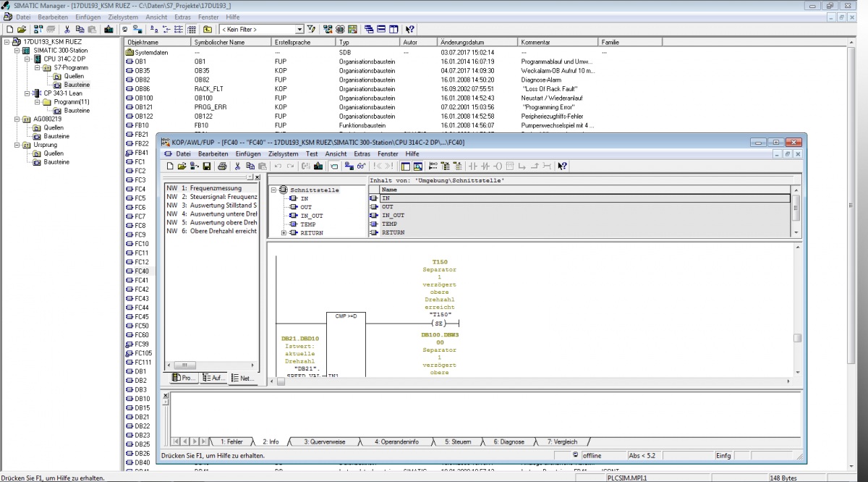Click Download icon in KOP/AWL/FUP toolbar
The height and width of the screenshot is (482, 868).
(x=318, y=166)
